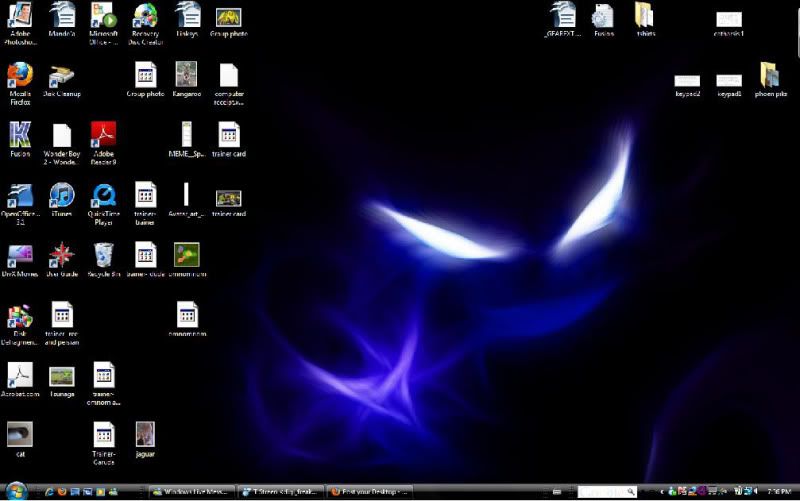Open the phoen pikz folder

(770, 75)
